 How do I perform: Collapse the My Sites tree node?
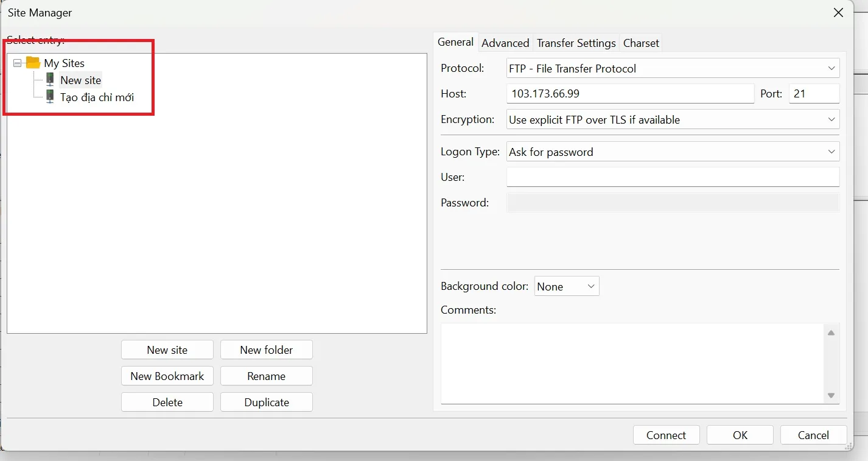pyautogui.click(x=17, y=63)
